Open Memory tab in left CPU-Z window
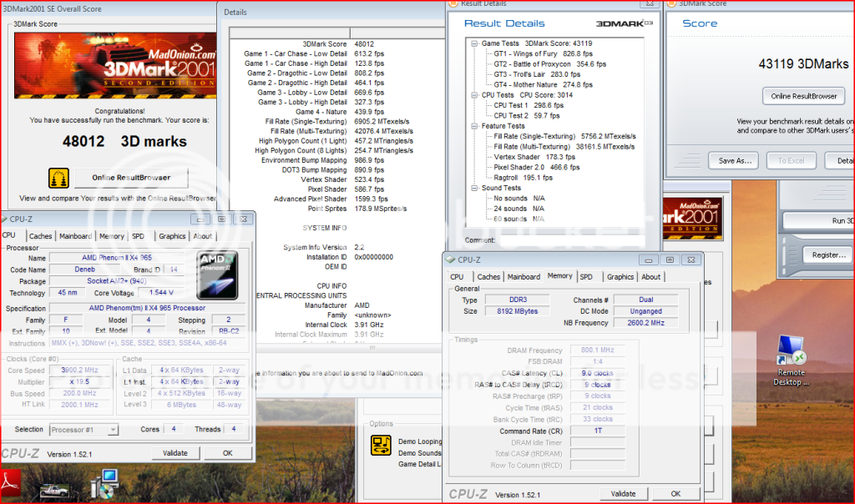The height and width of the screenshot is (504, 855). point(112,236)
